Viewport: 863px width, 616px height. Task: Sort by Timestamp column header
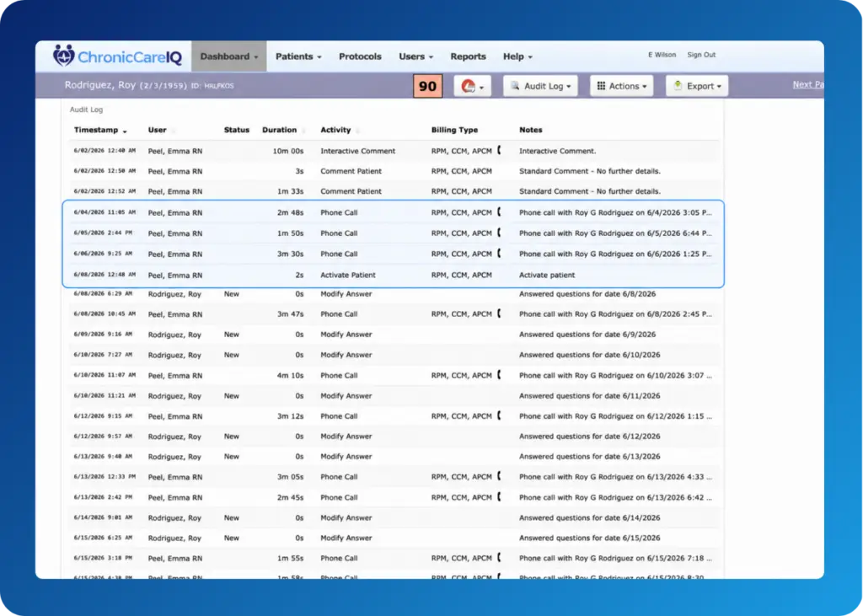click(x=100, y=130)
